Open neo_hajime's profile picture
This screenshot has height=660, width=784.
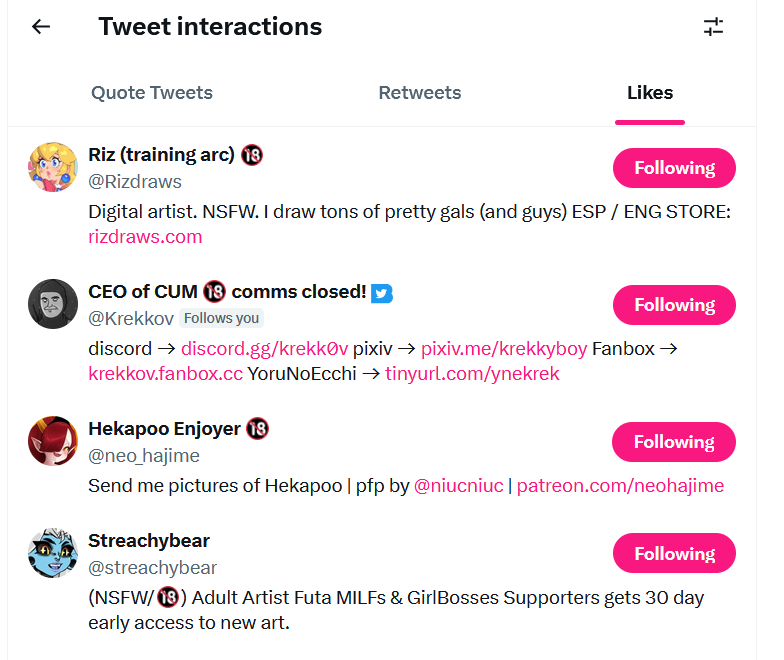coord(53,441)
